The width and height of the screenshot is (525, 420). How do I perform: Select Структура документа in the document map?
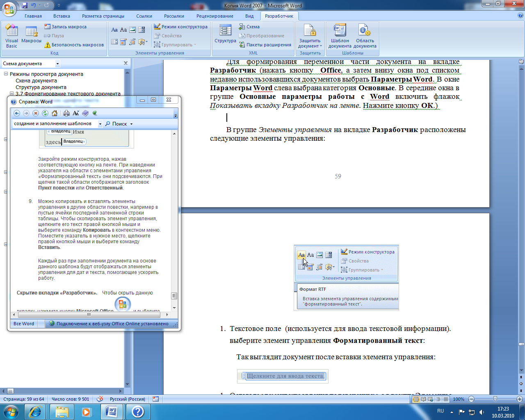[x=41, y=87]
